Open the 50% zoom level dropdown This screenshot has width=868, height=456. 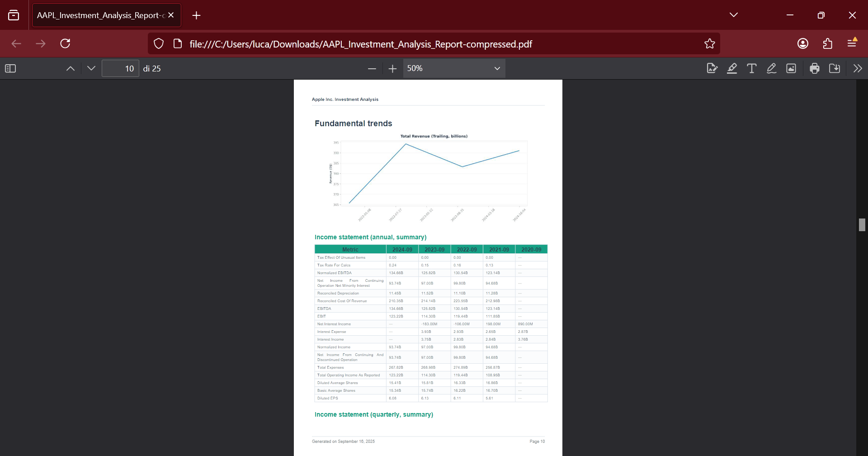(453, 68)
